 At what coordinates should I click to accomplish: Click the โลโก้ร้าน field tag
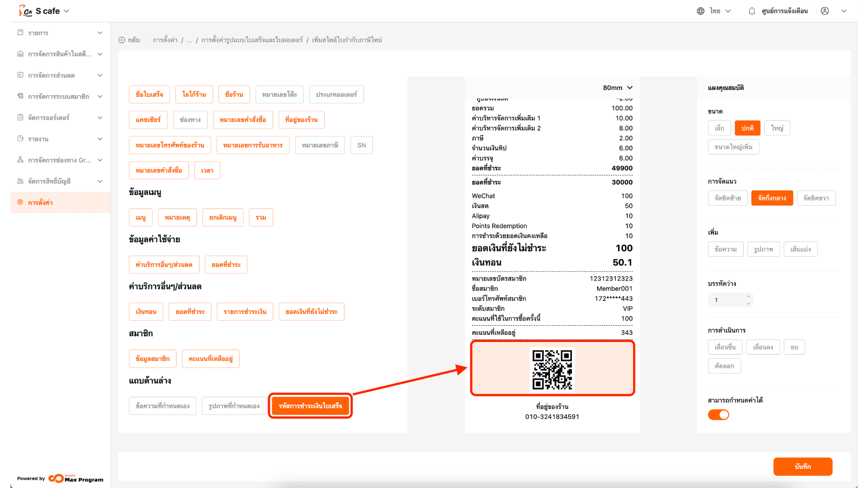pos(194,94)
